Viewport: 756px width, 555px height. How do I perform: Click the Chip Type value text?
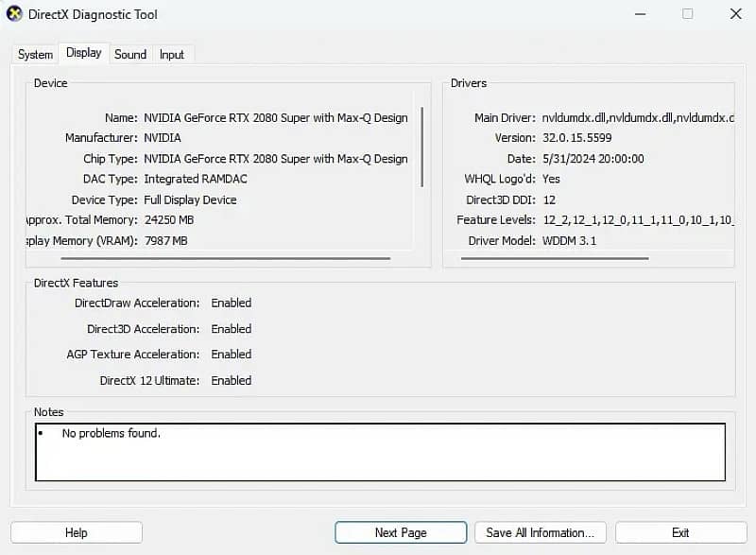pyautogui.click(x=276, y=159)
